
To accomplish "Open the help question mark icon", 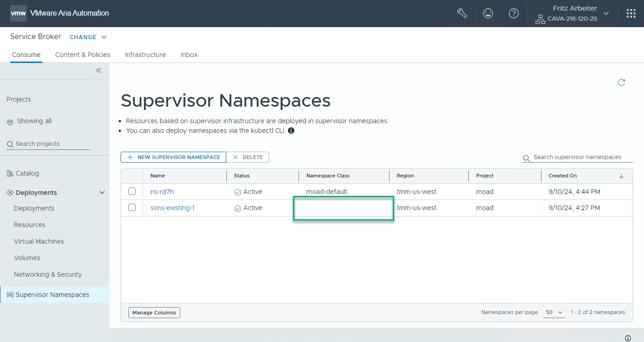I will click(514, 13).
